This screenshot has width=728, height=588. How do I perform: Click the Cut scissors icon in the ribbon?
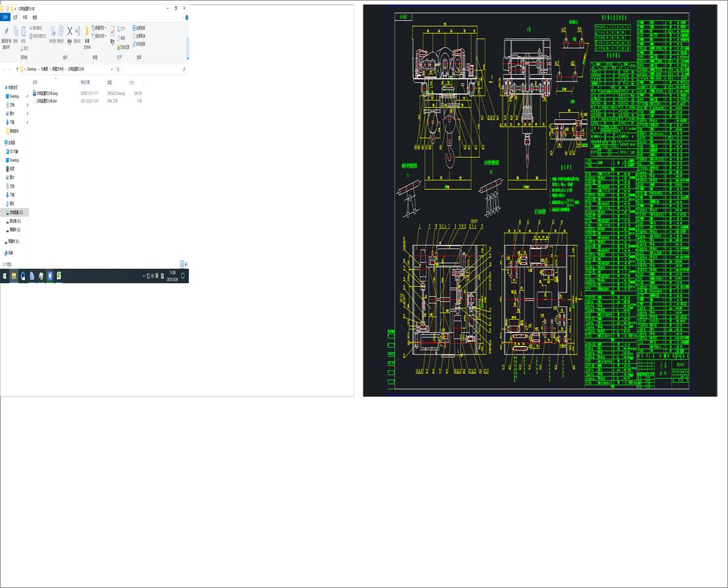click(x=23, y=48)
